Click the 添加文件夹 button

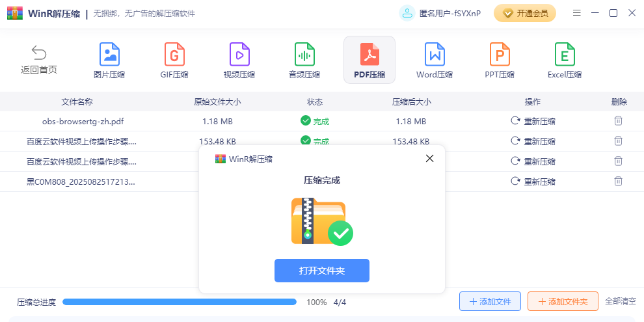[x=563, y=301]
